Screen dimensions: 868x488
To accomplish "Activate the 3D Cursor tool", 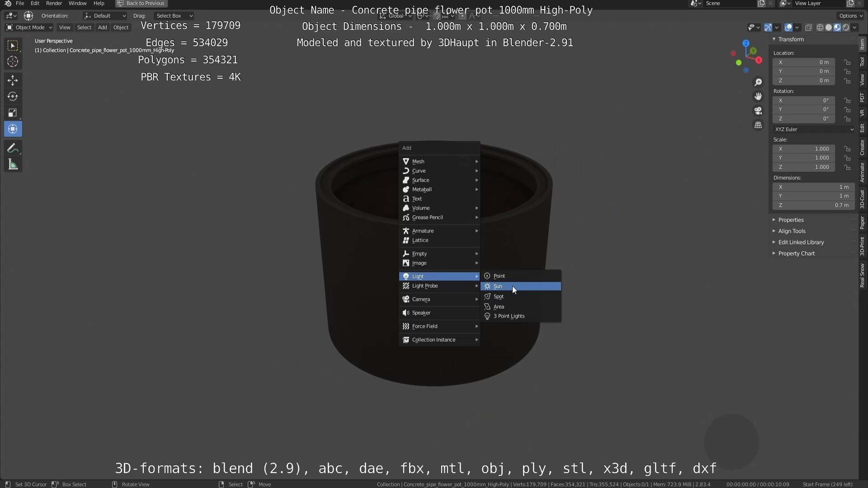I will click(x=13, y=61).
